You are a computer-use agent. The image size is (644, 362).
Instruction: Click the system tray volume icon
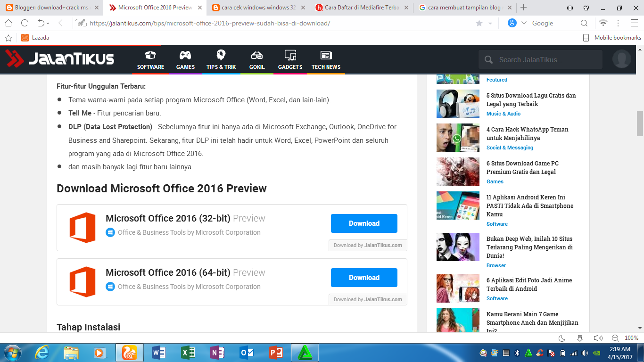[x=585, y=353]
